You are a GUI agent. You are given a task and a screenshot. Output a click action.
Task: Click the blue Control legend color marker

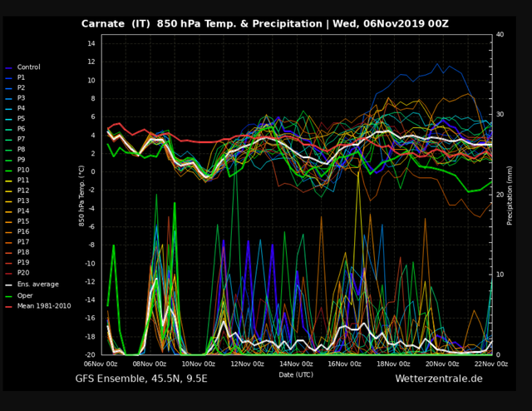pyautogui.click(x=9, y=68)
